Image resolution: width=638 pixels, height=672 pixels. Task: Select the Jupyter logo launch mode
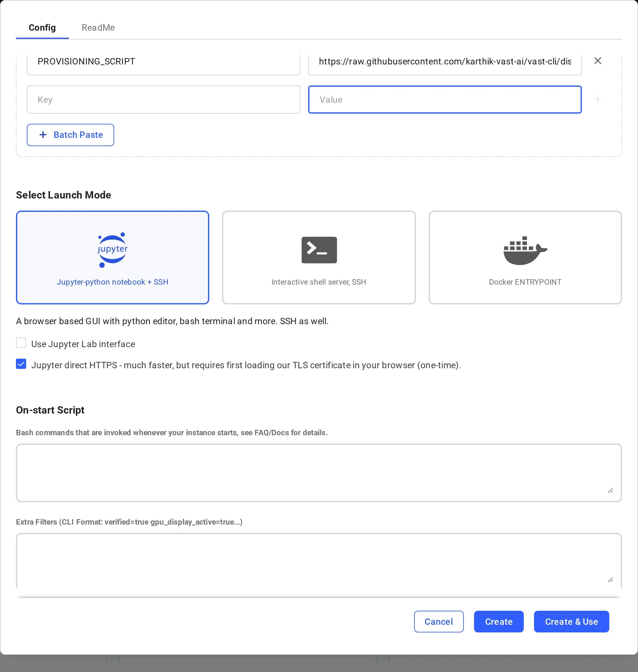pos(112,250)
